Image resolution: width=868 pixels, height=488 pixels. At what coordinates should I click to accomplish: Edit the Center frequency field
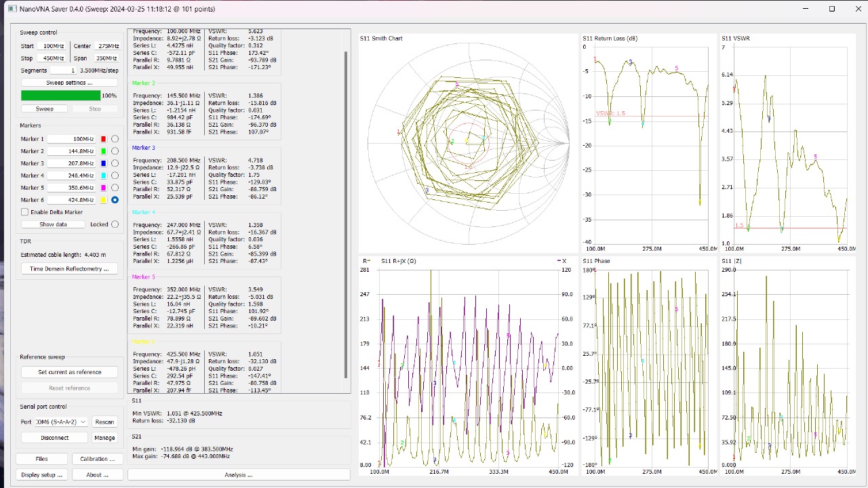coord(106,46)
